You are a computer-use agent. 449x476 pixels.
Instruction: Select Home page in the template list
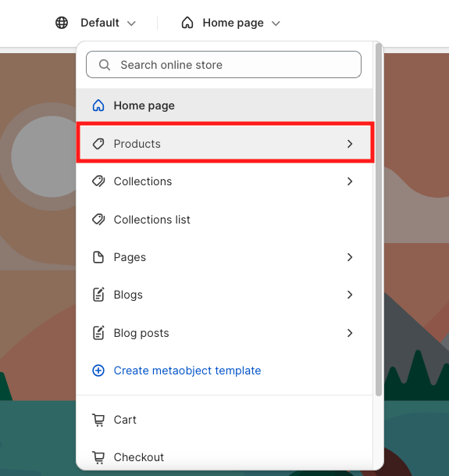[x=225, y=106]
